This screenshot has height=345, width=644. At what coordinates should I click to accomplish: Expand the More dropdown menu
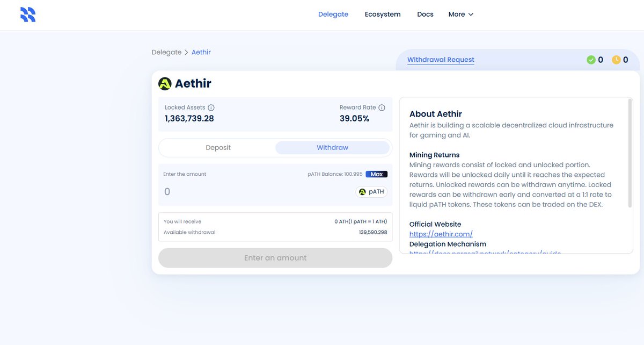pos(461,15)
